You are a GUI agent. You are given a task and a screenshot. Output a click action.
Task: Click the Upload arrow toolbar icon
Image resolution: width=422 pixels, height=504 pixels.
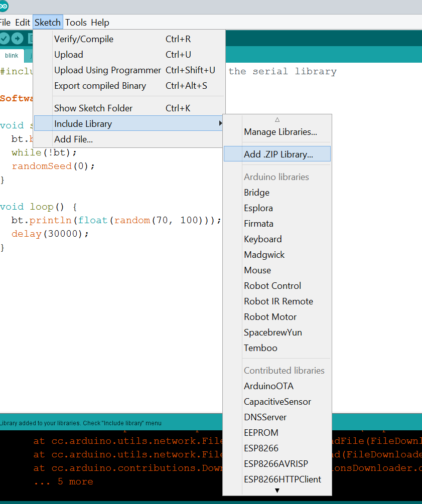click(x=18, y=39)
